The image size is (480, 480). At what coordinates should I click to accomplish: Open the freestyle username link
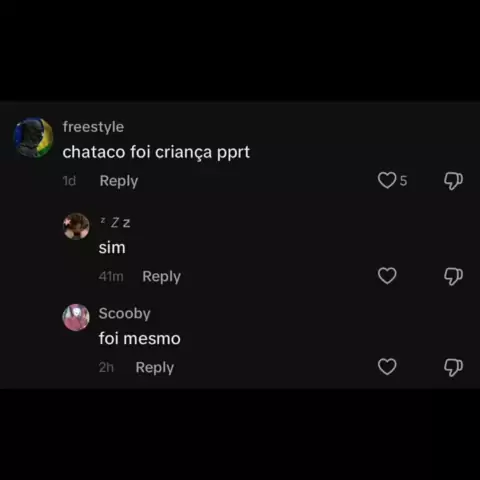click(93, 127)
